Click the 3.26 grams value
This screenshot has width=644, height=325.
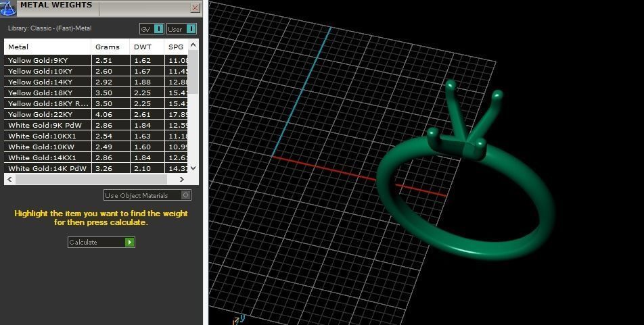coord(103,168)
